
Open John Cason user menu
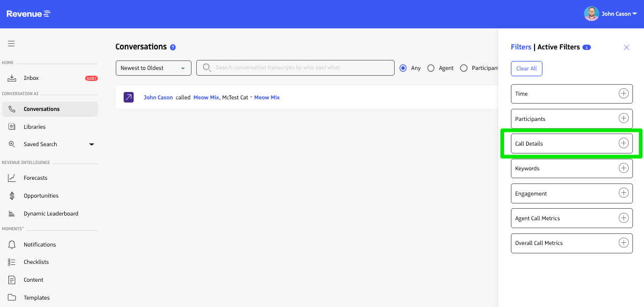point(611,14)
